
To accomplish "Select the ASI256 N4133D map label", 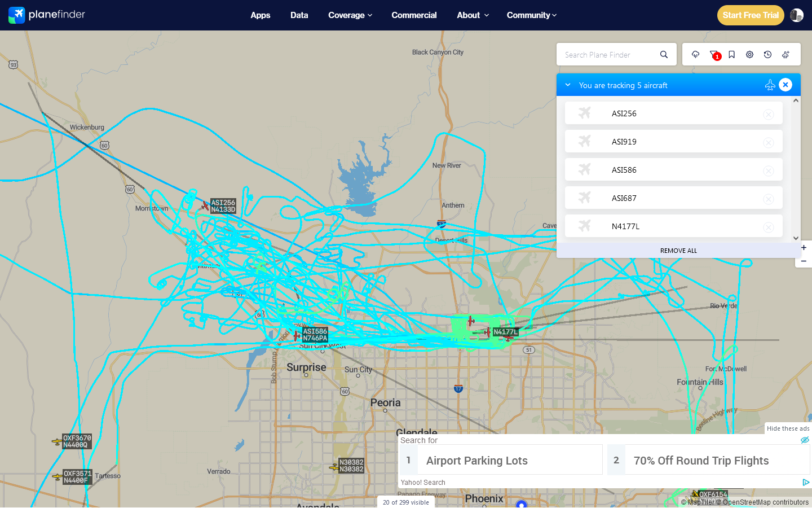I will click(223, 206).
